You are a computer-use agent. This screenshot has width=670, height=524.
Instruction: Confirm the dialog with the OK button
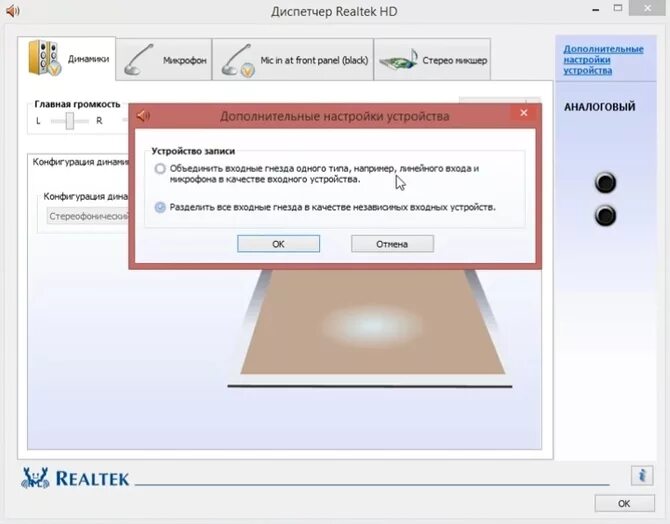278,244
